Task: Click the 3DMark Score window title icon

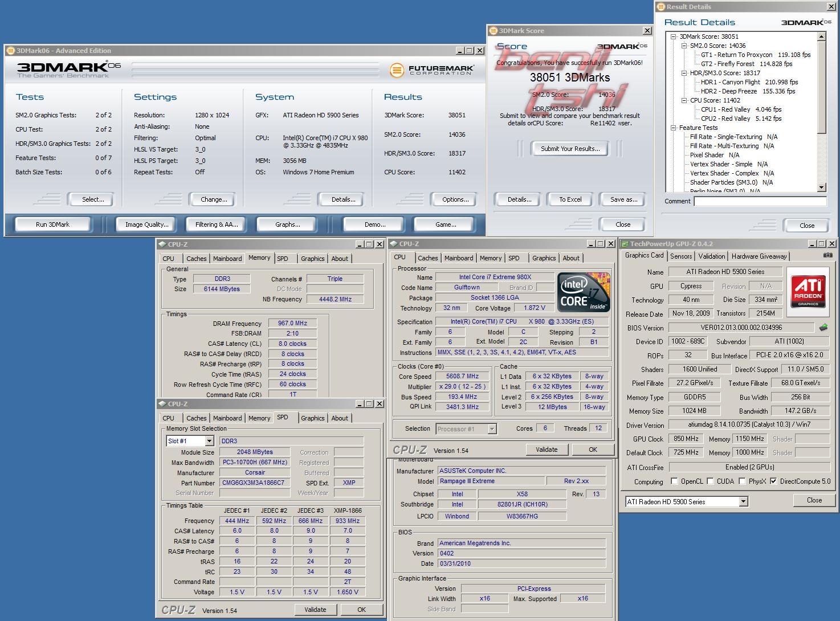Action: pos(494,31)
